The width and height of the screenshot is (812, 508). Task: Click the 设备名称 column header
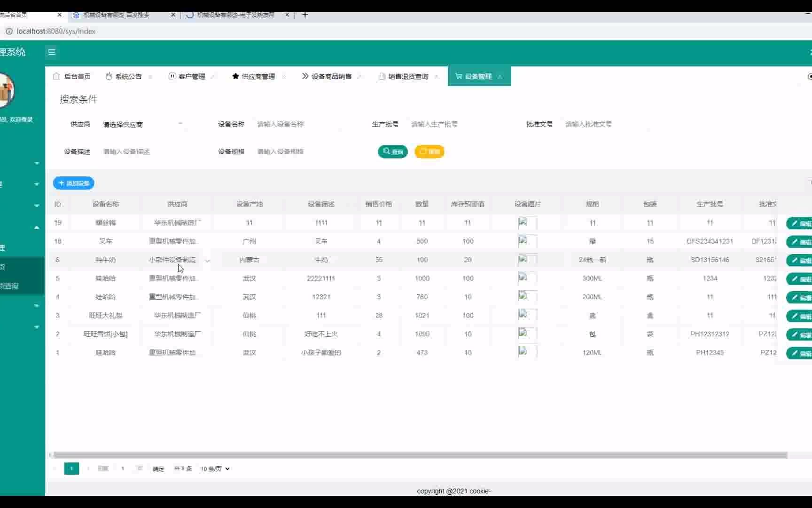106,204
